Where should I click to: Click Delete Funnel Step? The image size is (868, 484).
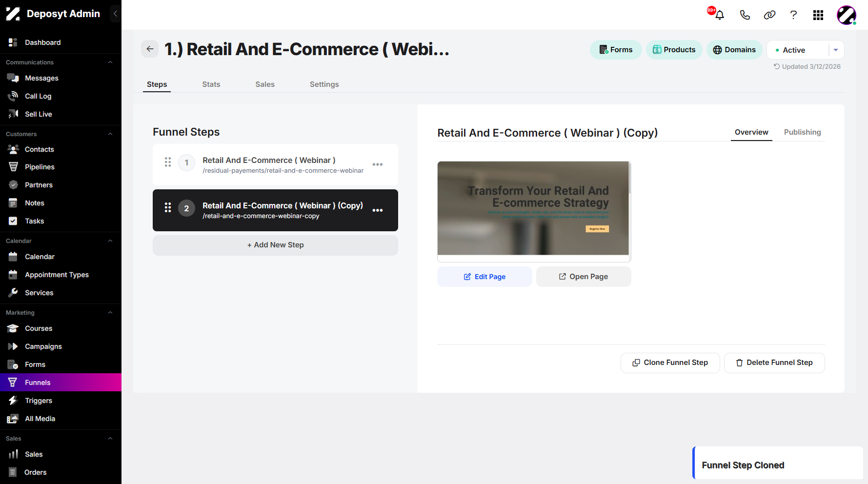pos(774,363)
